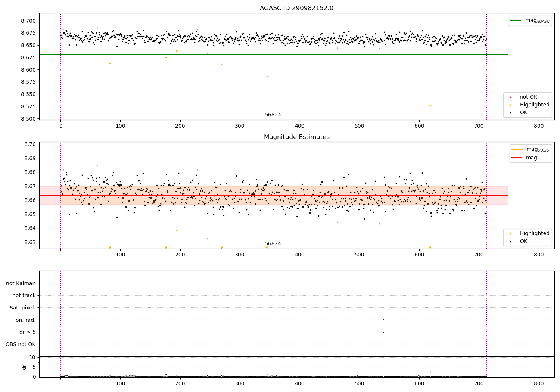Click the "not track" row label
Screen dimensions: 560x392
tap(24, 296)
